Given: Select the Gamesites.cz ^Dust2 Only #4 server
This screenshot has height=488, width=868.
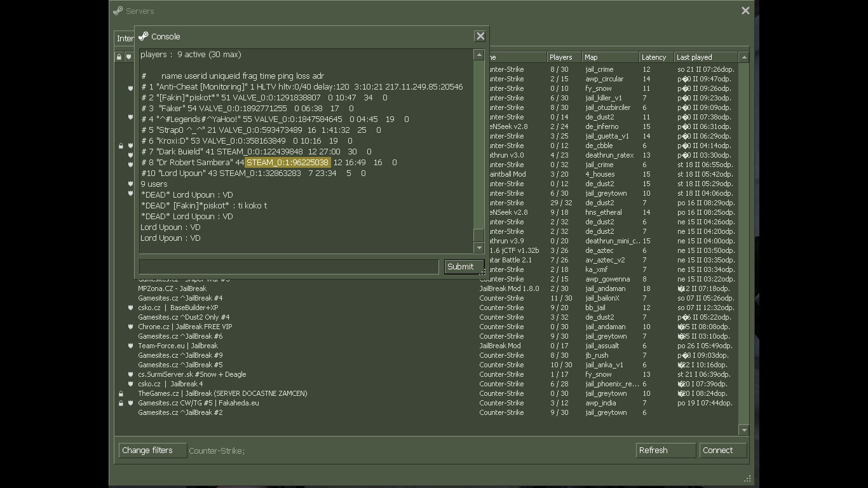Looking at the screenshot, I should [x=426, y=317].
